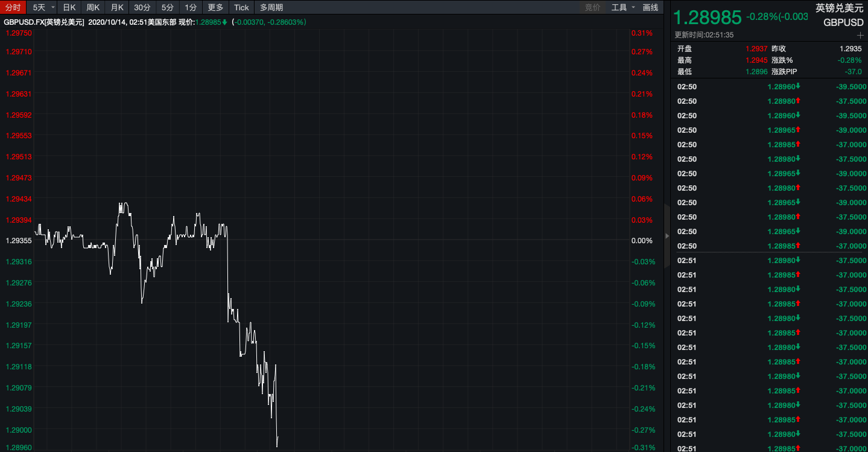This screenshot has width=868, height=452.
Task: Switch to the 日K chart
Action: [69, 7]
